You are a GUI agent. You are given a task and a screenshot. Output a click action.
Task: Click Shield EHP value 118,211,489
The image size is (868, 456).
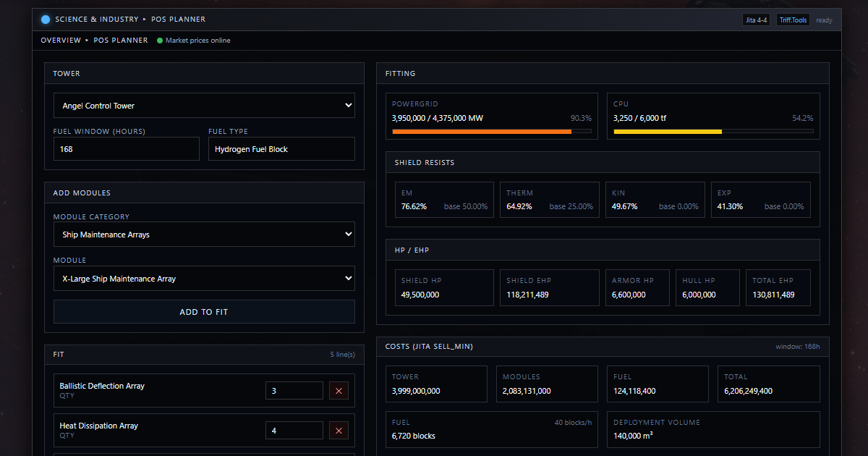[527, 295]
